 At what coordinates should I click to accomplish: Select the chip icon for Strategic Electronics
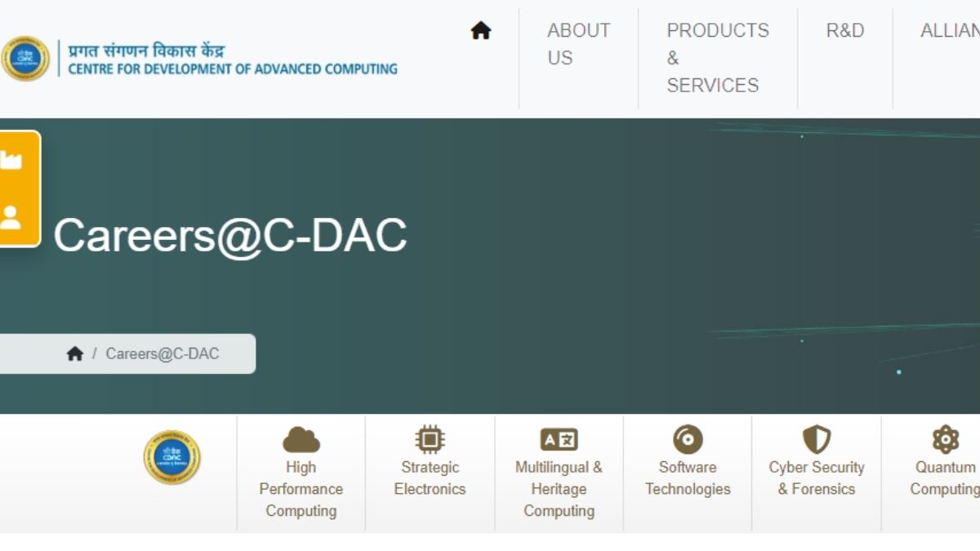(430, 440)
